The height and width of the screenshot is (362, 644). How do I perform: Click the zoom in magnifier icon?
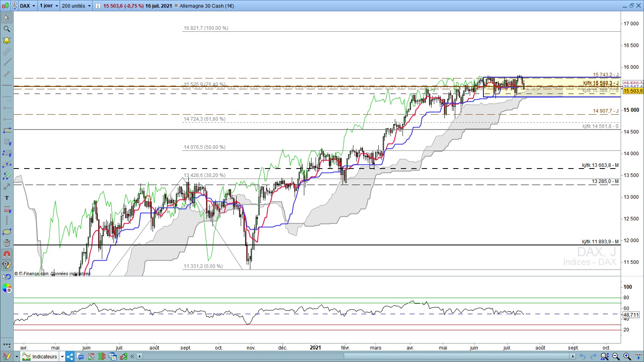(x=627, y=356)
